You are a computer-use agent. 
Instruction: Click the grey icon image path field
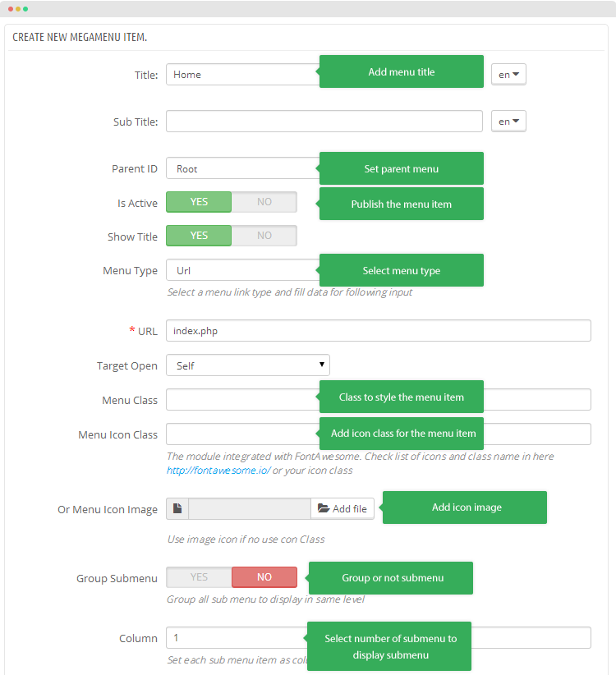(250, 509)
